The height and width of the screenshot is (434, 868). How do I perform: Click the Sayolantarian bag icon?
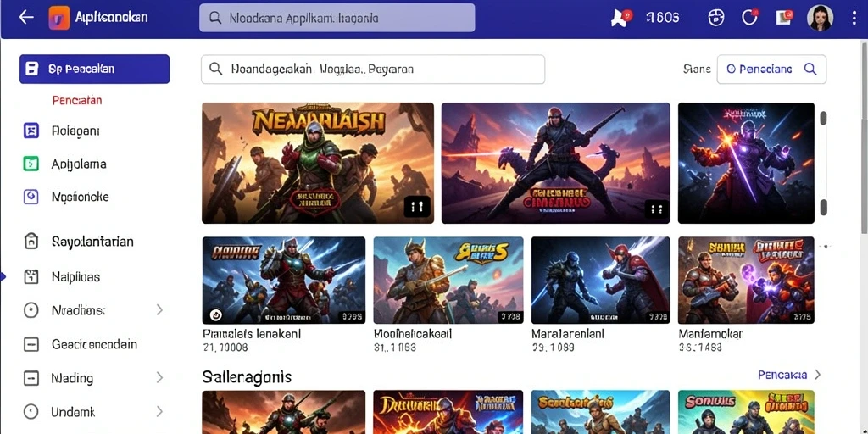(31, 241)
